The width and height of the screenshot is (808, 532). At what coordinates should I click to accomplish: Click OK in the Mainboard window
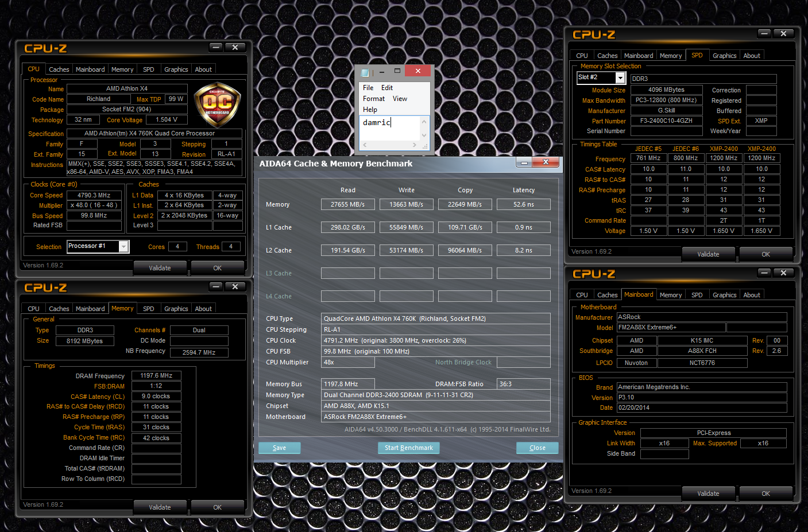coord(766,494)
